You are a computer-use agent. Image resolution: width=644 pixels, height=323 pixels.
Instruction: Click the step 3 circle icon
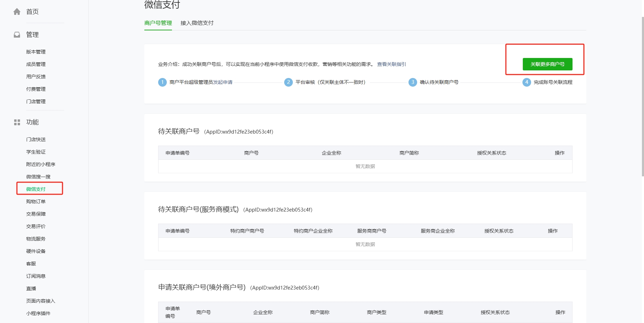413,82
